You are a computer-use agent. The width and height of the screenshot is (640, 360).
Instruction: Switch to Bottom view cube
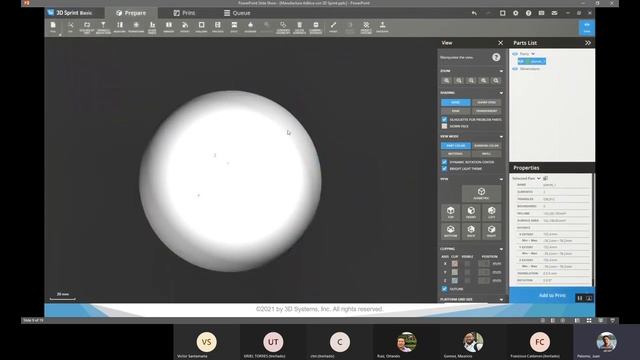(x=451, y=231)
